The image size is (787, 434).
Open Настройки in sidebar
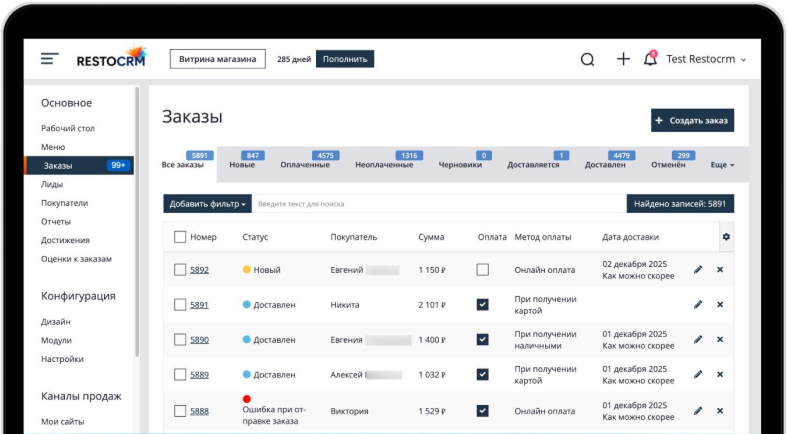(62, 359)
